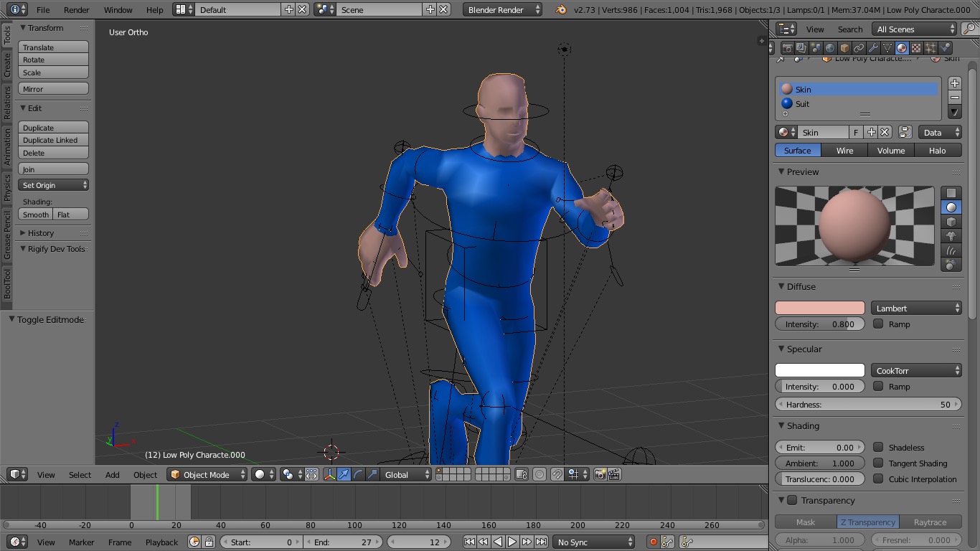Play the animation in reverse
Viewport: 980px width, 551px height.
498,542
